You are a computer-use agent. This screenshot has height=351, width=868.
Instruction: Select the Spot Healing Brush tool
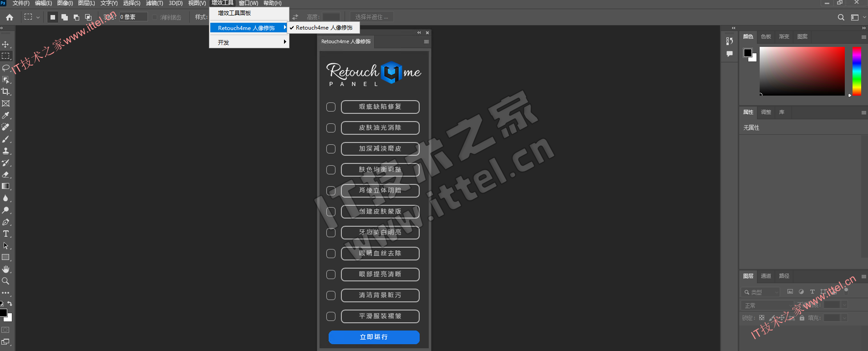click(5, 127)
